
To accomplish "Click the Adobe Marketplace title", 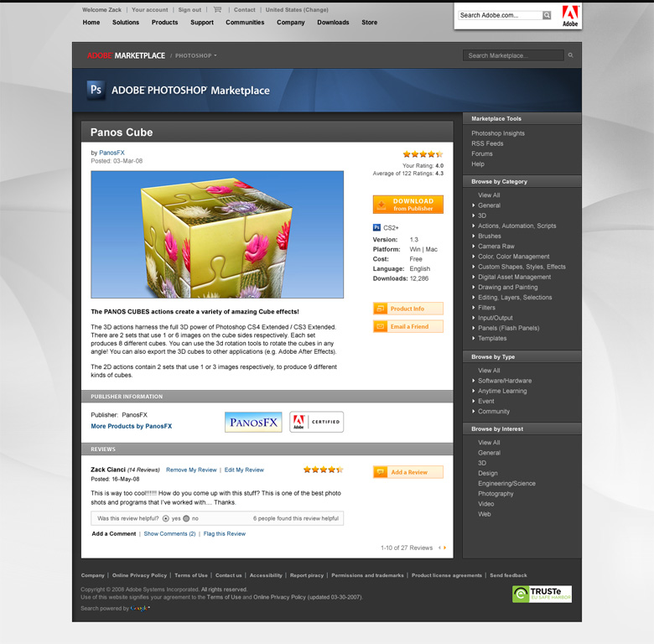I will pos(126,56).
